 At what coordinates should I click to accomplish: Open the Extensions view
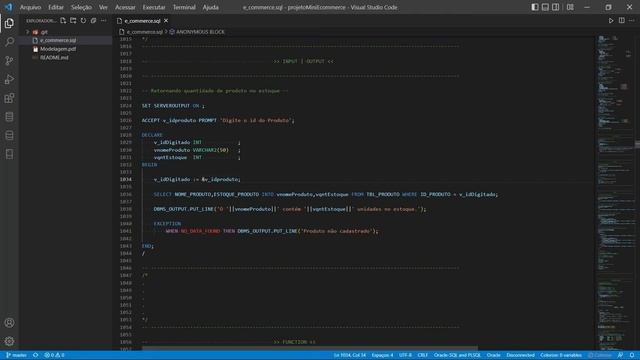coord(9,98)
